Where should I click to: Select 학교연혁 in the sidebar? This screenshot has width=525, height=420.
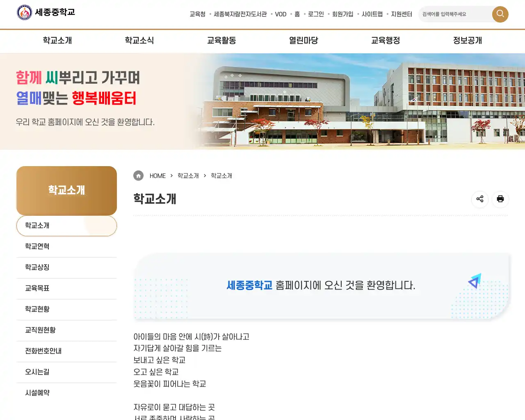(x=66, y=247)
